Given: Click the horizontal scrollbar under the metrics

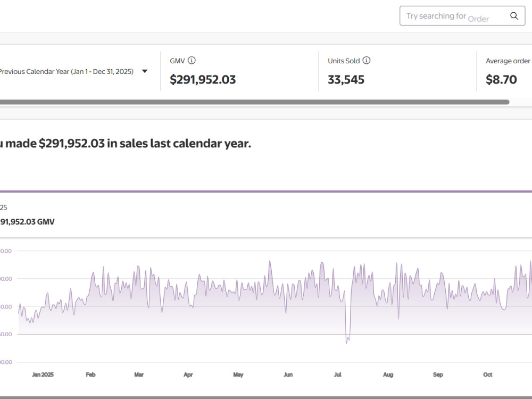Looking at the screenshot, I should pyautogui.click(x=254, y=102).
